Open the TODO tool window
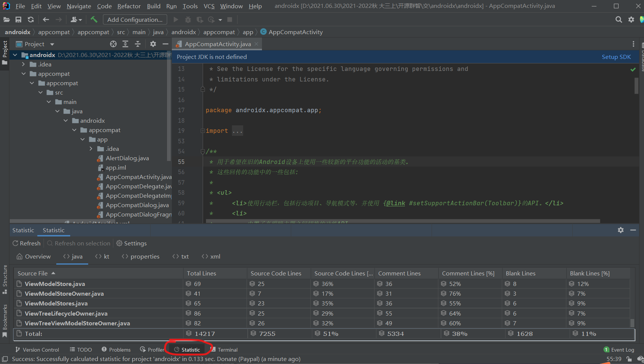 [x=81, y=350]
